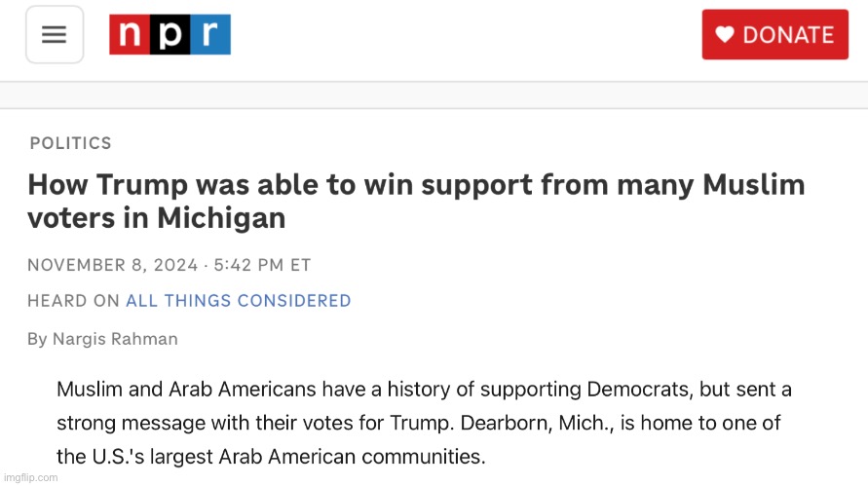868x486 pixels.
Task: Click 'voters in Michigan' headline line
Action: pos(156,218)
